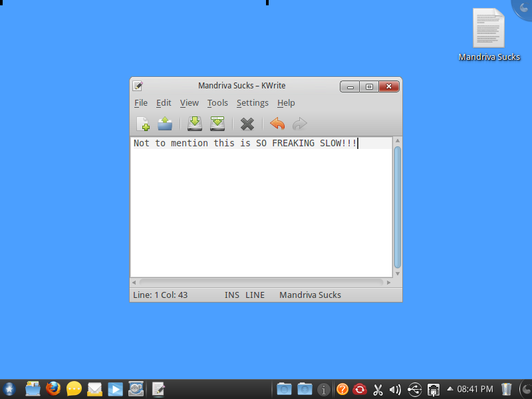Open the system configuration gear icon

(136, 389)
